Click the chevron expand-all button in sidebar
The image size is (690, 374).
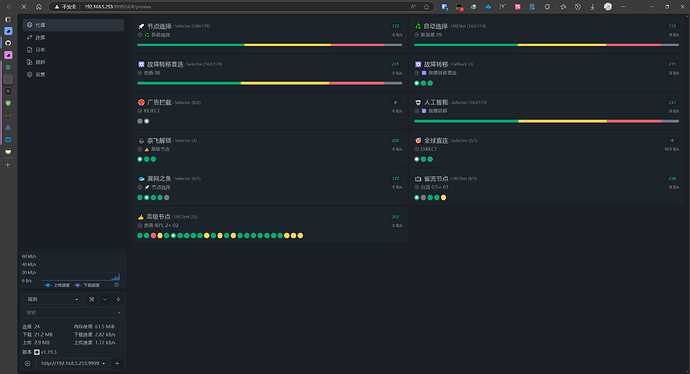pos(105,299)
